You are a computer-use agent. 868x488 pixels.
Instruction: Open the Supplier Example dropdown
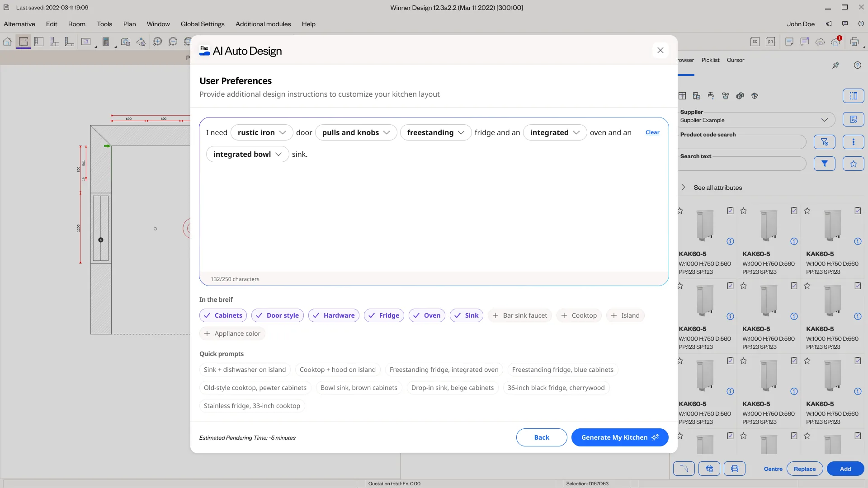click(757, 120)
